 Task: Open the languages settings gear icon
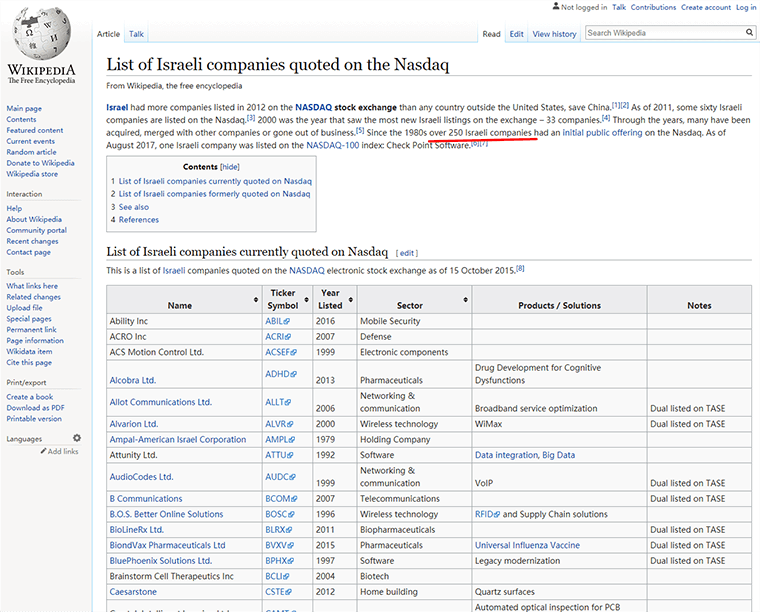tap(77, 438)
